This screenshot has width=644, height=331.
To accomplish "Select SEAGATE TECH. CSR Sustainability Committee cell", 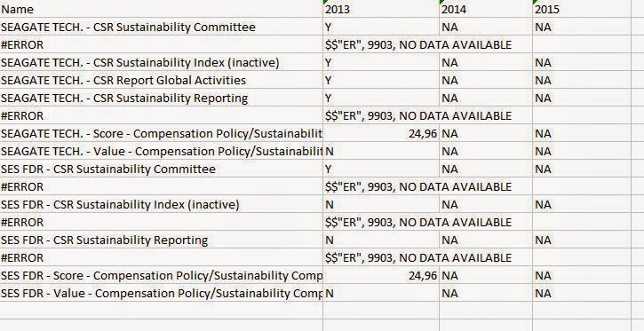I will tap(162, 27).
